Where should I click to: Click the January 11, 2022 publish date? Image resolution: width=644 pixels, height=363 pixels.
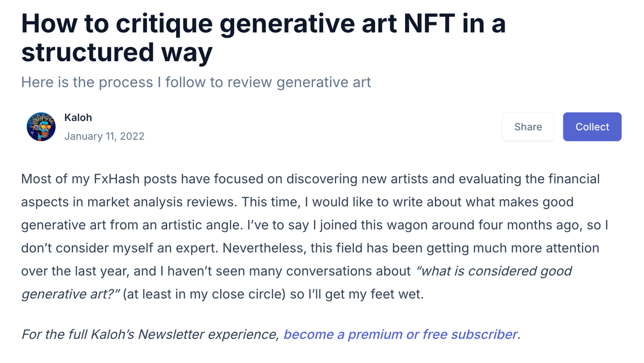[104, 136]
